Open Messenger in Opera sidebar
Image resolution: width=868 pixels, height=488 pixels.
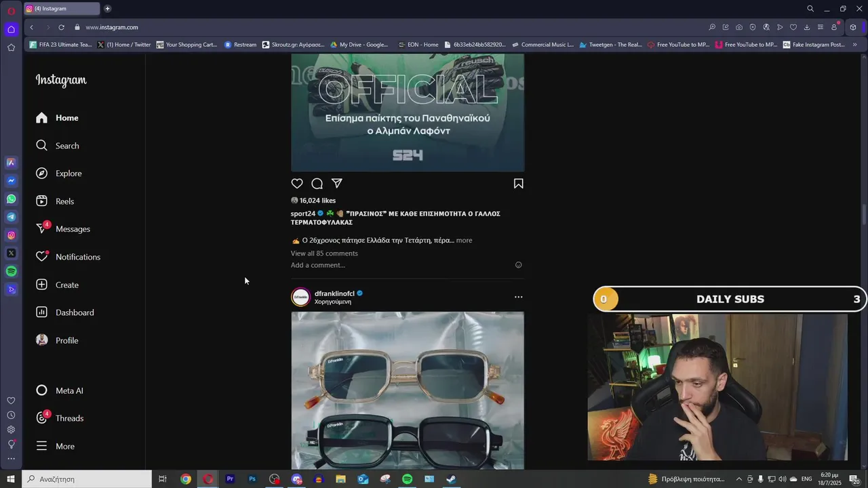tap(11, 181)
